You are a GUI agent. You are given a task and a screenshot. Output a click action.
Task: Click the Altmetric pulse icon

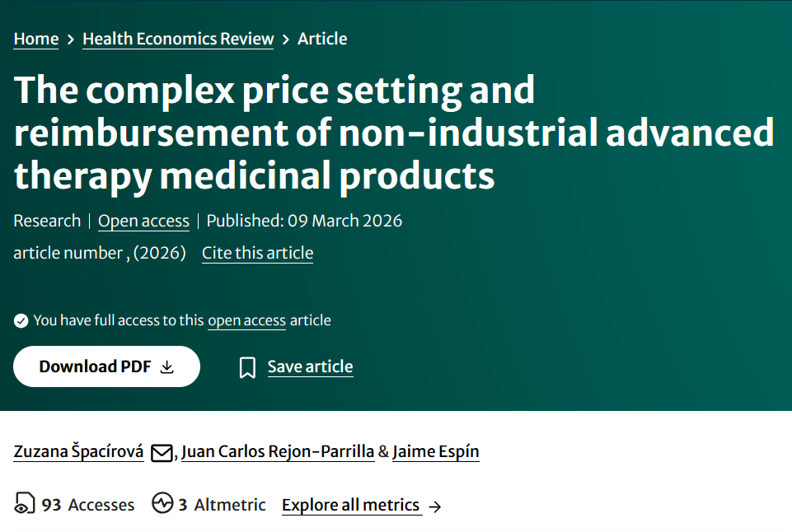(x=162, y=504)
